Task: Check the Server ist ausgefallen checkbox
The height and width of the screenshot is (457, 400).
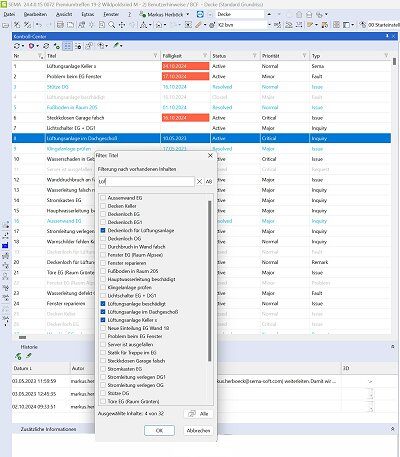Action: pyautogui.click(x=103, y=344)
